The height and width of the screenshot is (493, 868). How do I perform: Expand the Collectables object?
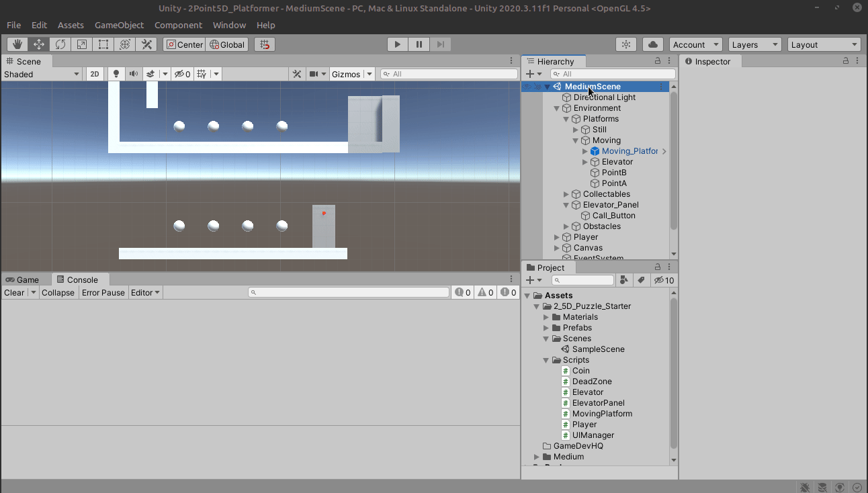[566, 194]
